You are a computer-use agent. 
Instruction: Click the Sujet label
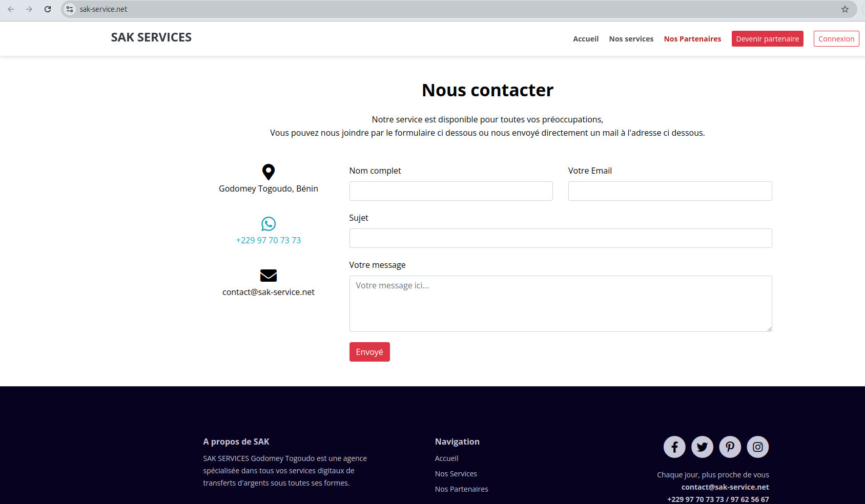(x=359, y=218)
